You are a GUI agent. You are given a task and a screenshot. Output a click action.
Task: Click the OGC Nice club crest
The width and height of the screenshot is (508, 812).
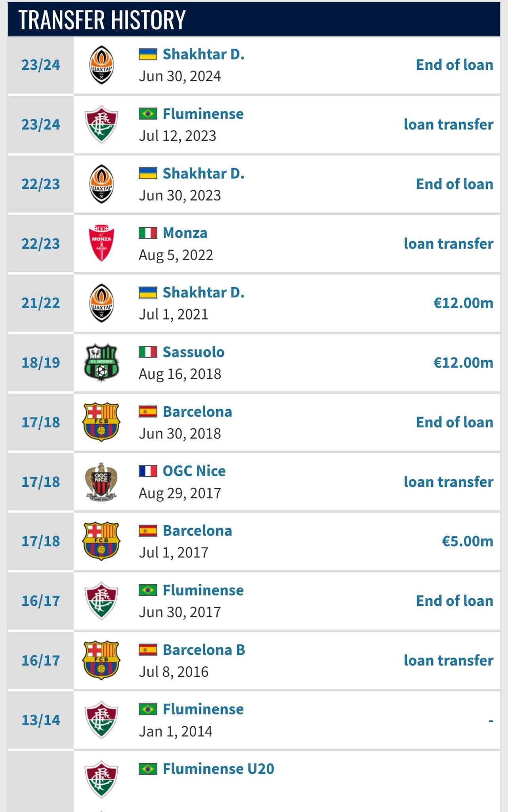[x=101, y=481]
